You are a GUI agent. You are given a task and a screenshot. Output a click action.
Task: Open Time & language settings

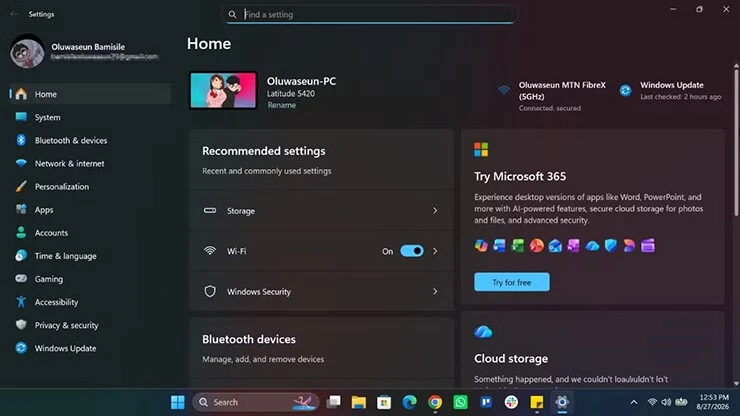point(90,256)
